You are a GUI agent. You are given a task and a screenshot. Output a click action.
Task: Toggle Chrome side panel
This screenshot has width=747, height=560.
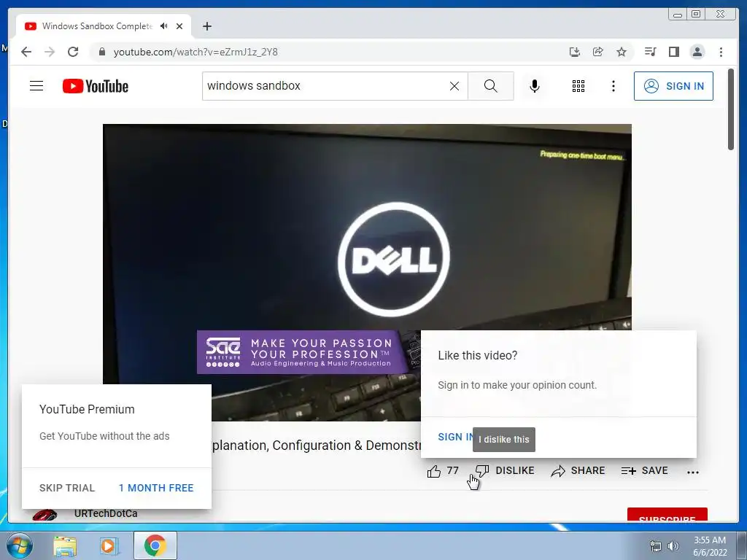click(673, 52)
